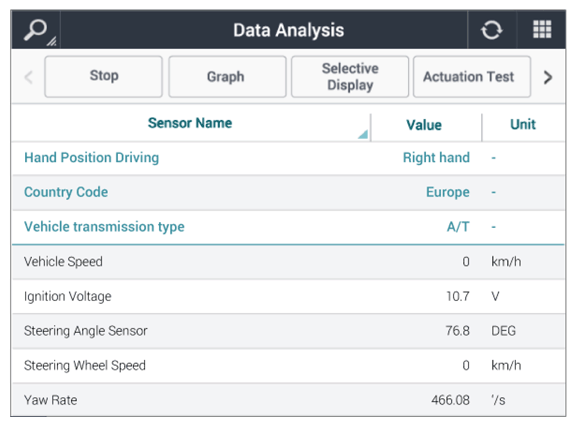Start the Actuation Test
Image resolution: width=576 pixels, height=426 pixels.
(472, 76)
